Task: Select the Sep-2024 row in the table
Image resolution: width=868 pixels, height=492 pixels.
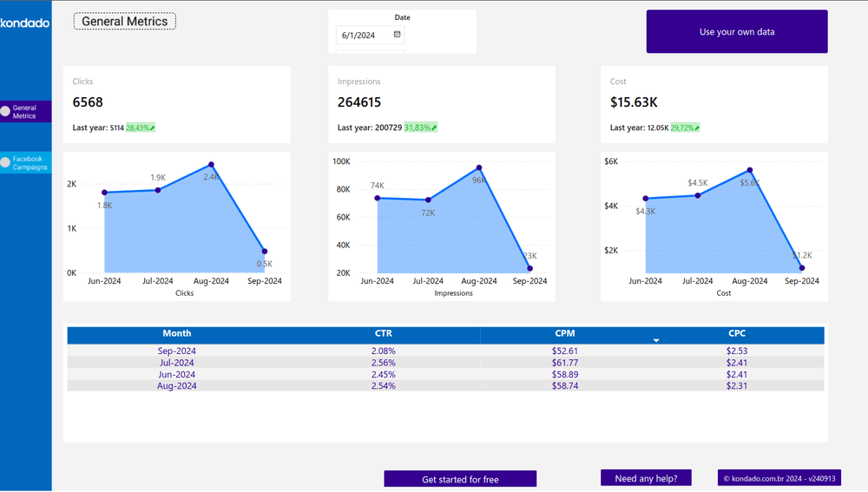Action: coord(176,351)
